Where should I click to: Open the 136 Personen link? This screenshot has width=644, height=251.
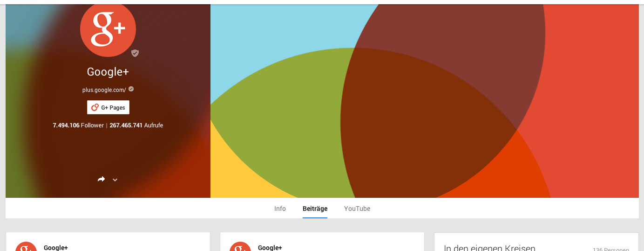coord(611,250)
